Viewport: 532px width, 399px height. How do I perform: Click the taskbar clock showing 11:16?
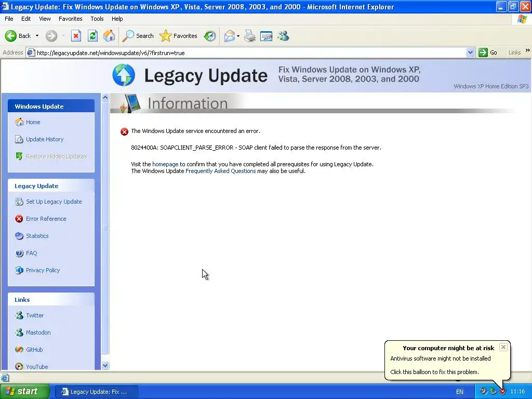click(518, 392)
